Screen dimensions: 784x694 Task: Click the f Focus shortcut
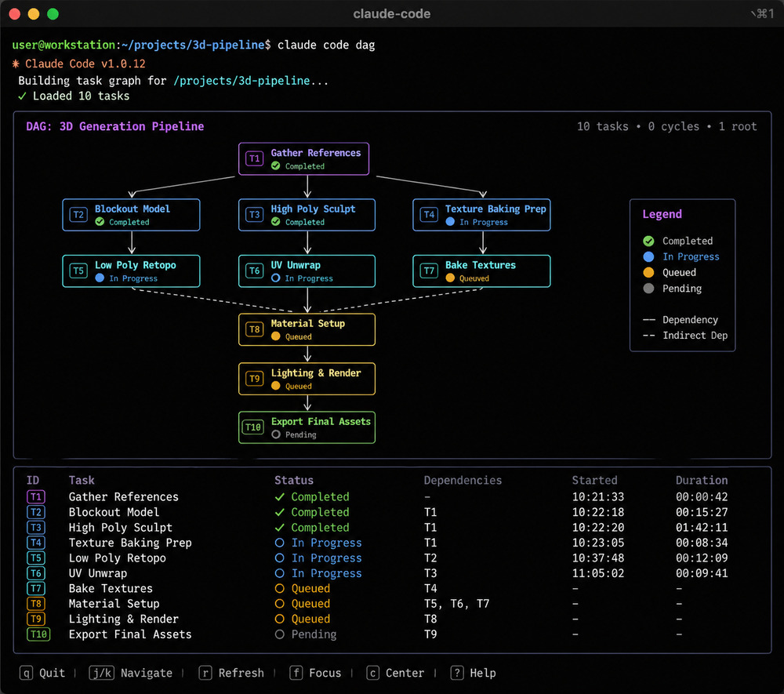click(x=315, y=673)
